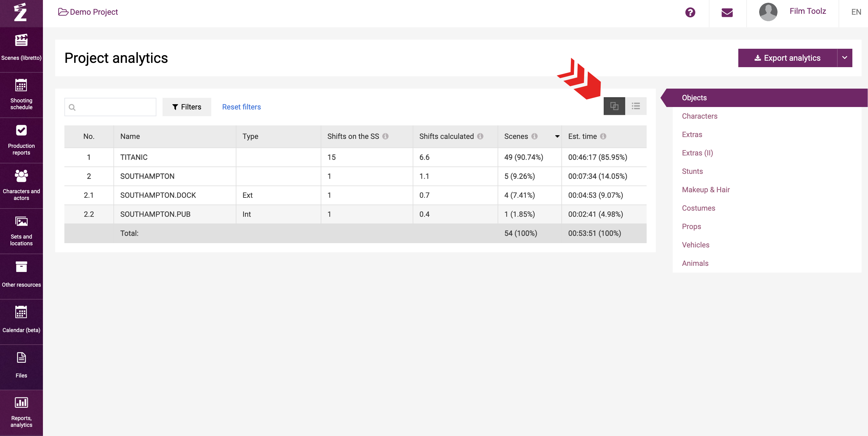The image size is (868, 436).
Task: Open Other resources section
Action: point(21,276)
